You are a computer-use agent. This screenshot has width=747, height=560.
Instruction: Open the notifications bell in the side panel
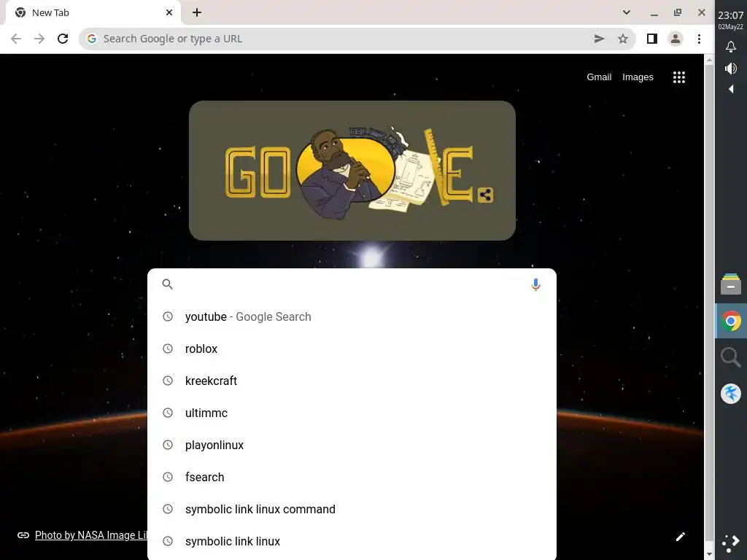click(x=731, y=47)
